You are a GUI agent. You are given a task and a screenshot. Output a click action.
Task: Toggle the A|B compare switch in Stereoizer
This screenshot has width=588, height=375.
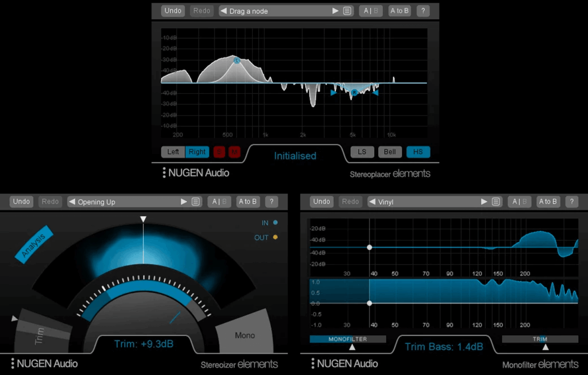[219, 202]
